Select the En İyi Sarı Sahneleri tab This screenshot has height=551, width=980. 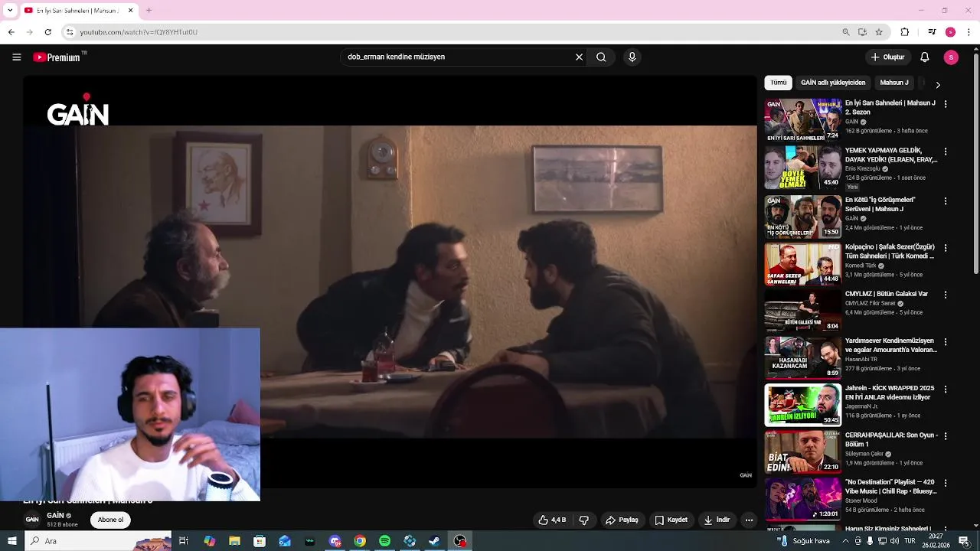point(78,11)
